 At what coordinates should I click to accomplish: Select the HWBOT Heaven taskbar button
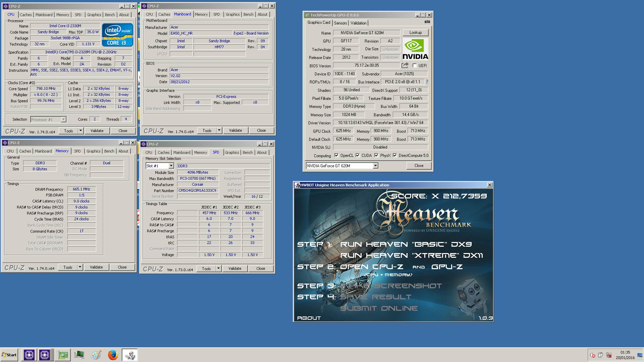coord(129,355)
